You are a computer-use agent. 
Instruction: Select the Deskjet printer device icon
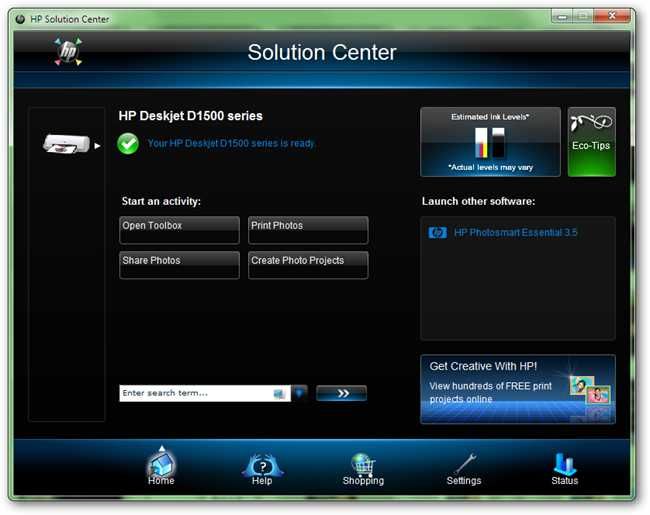(x=66, y=144)
